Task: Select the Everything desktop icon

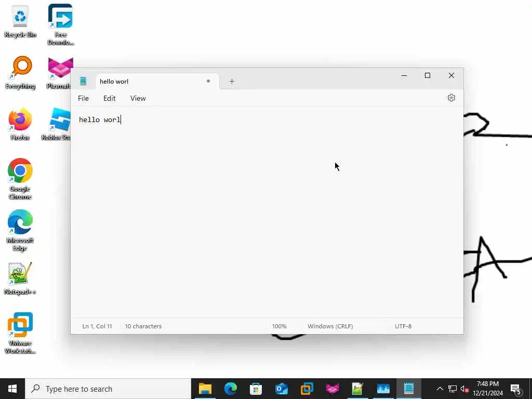Action: coord(20,72)
